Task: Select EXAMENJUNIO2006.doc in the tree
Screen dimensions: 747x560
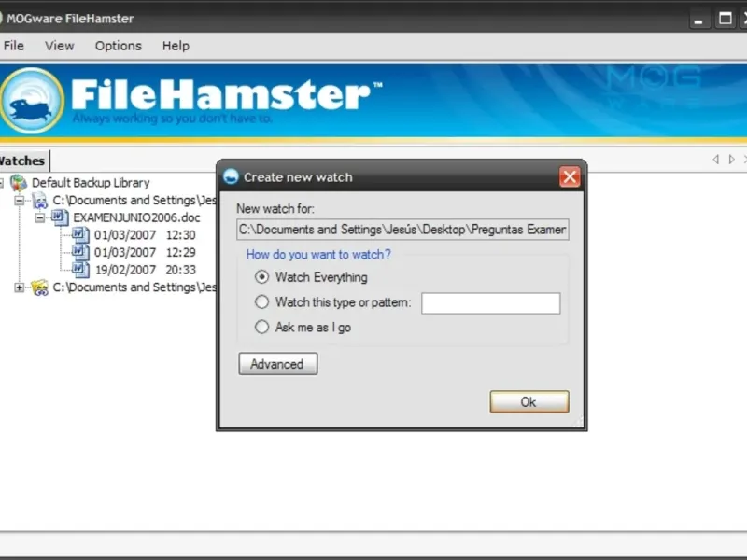Action: click(x=136, y=217)
